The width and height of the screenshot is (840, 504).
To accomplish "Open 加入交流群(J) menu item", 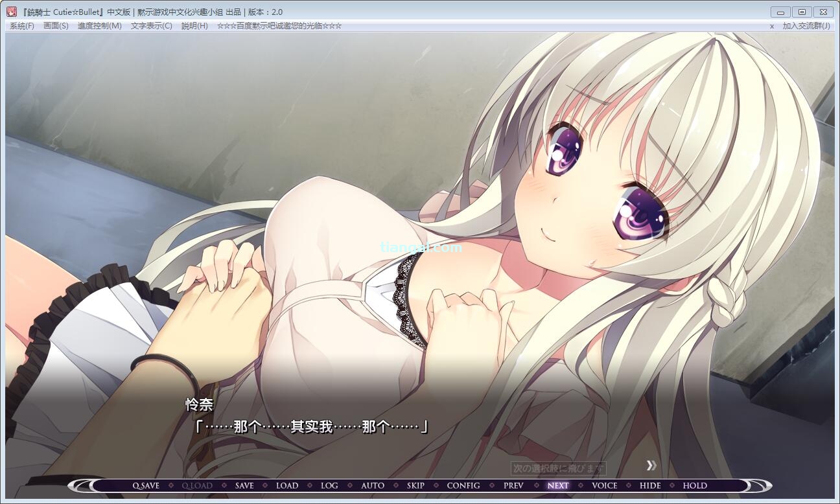I will [x=806, y=26].
